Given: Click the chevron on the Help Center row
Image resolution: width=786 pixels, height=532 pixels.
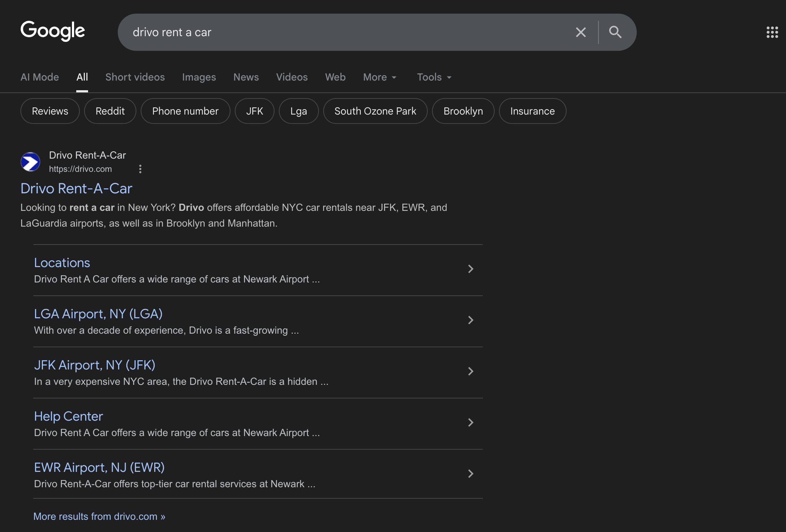Looking at the screenshot, I should click(471, 422).
